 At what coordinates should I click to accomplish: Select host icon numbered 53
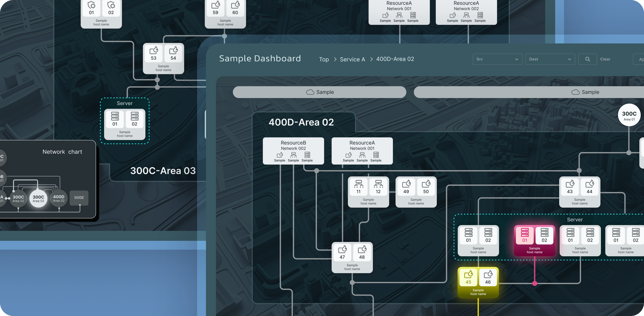[153, 53]
